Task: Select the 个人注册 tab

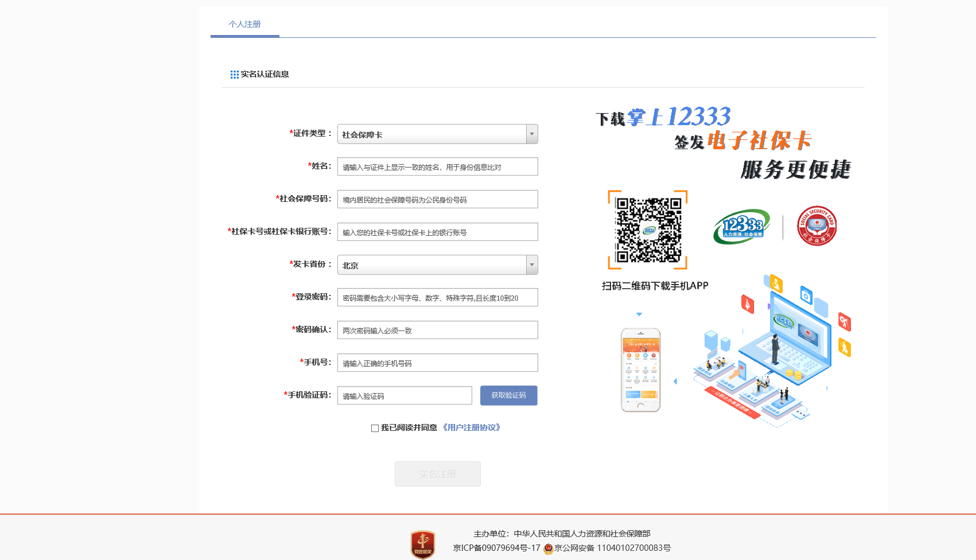Action: [244, 24]
